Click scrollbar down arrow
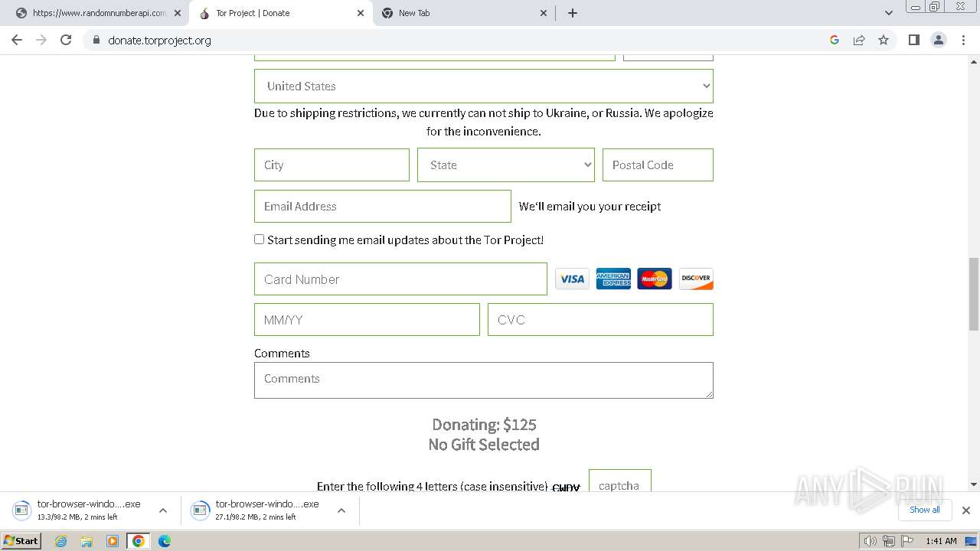980x551 pixels. pos(974,484)
